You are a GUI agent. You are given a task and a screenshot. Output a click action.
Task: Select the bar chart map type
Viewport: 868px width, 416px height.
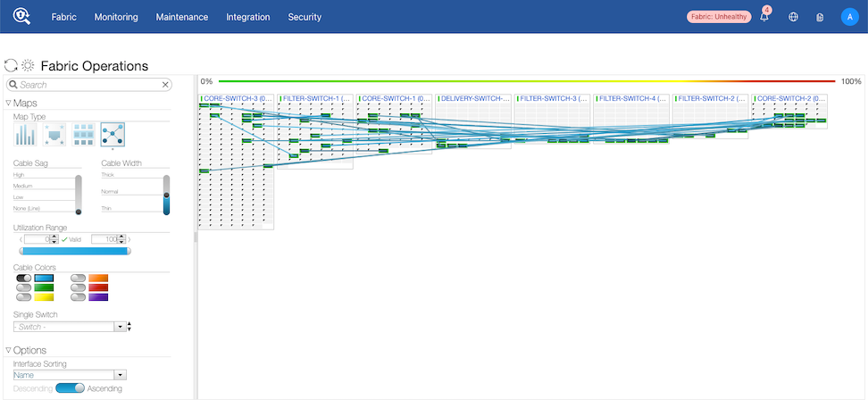point(25,135)
